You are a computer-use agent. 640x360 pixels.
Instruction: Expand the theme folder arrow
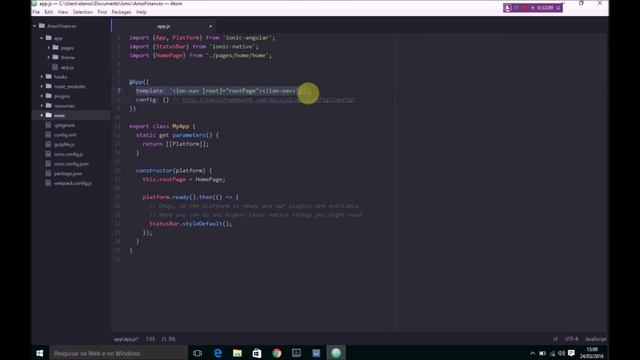[x=49, y=58]
